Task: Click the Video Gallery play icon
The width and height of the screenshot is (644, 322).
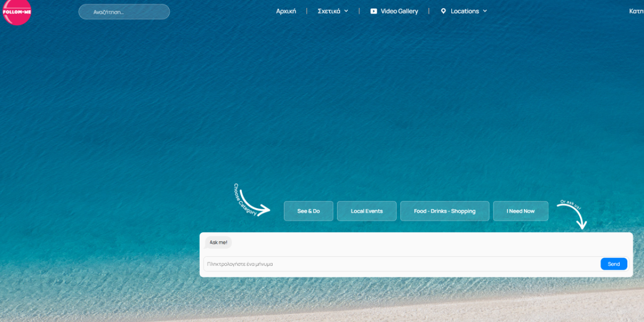Action: 374,11
